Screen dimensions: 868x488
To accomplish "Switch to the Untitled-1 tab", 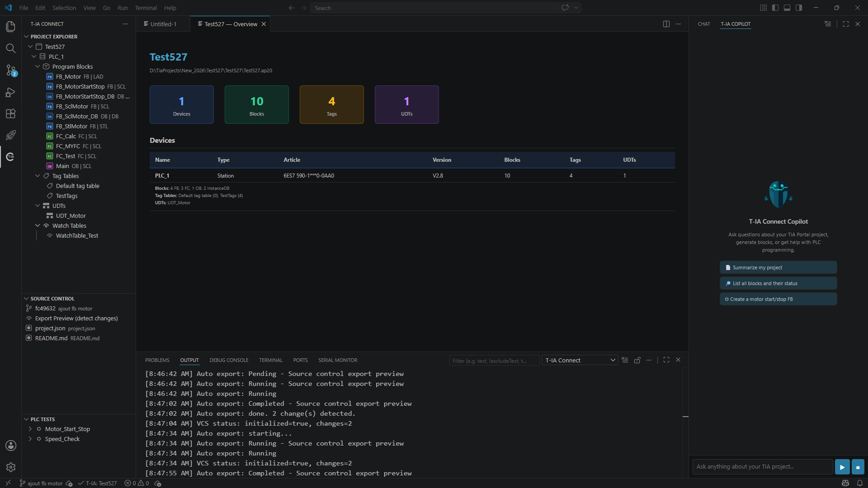I will [163, 24].
